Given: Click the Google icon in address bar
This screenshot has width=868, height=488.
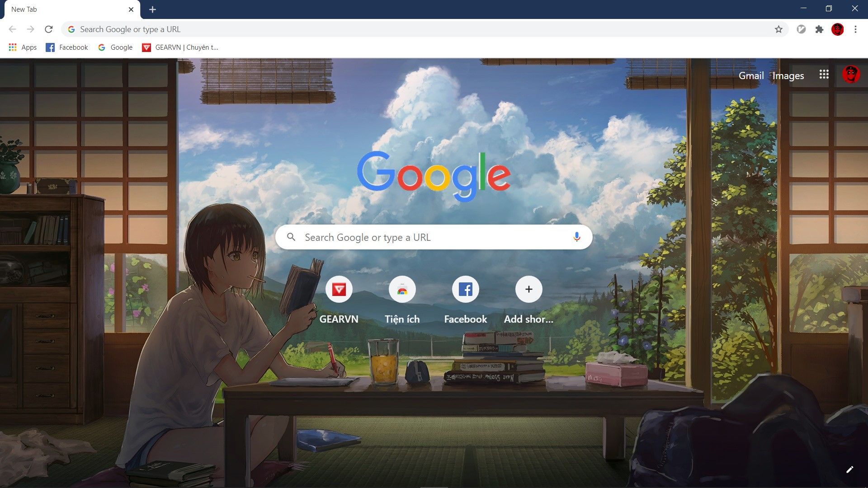Looking at the screenshot, I should click(x=71, y=29).
